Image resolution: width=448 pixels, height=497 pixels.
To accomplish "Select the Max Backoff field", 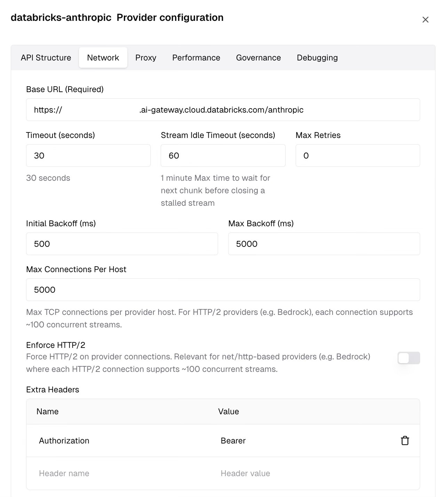I will coord(324,244).
